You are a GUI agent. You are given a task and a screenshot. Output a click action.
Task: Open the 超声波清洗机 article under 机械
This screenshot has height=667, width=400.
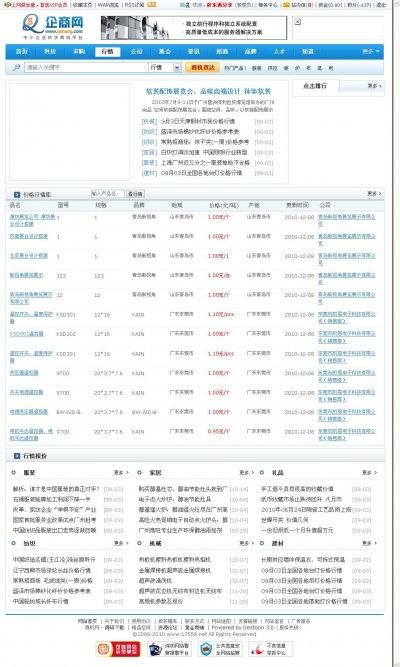155,580
